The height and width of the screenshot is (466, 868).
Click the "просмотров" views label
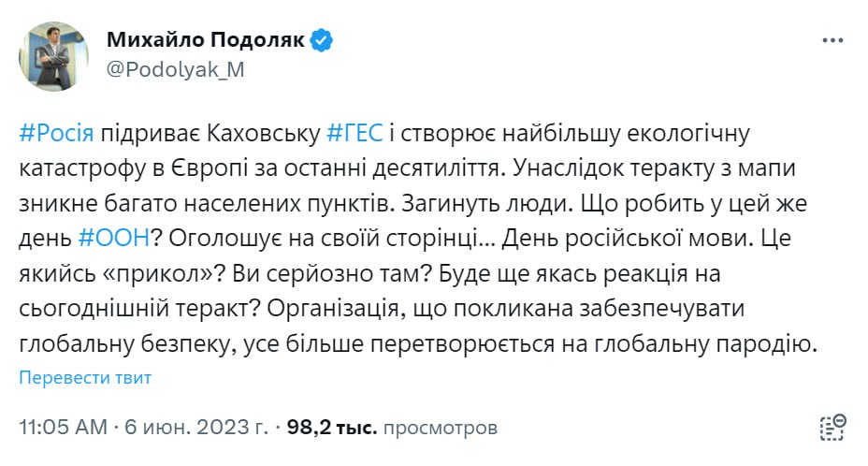(x=441, y=428)
